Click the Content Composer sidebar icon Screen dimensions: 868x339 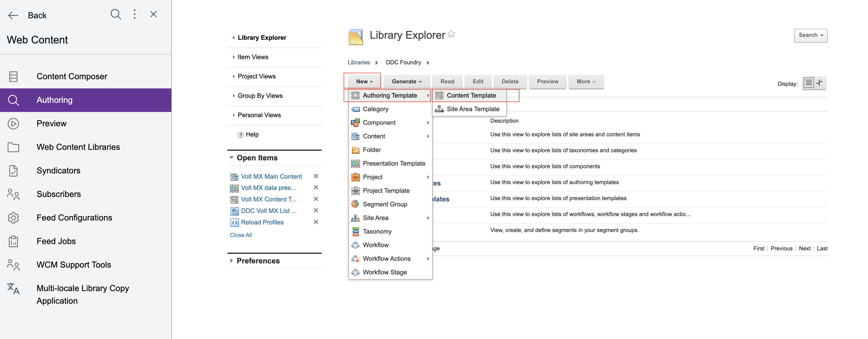13,76
